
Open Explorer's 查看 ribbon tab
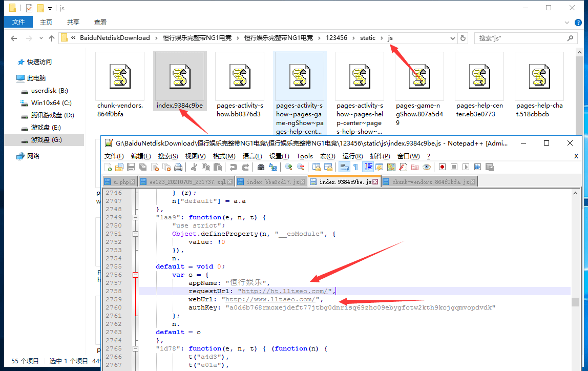point(100,23)
